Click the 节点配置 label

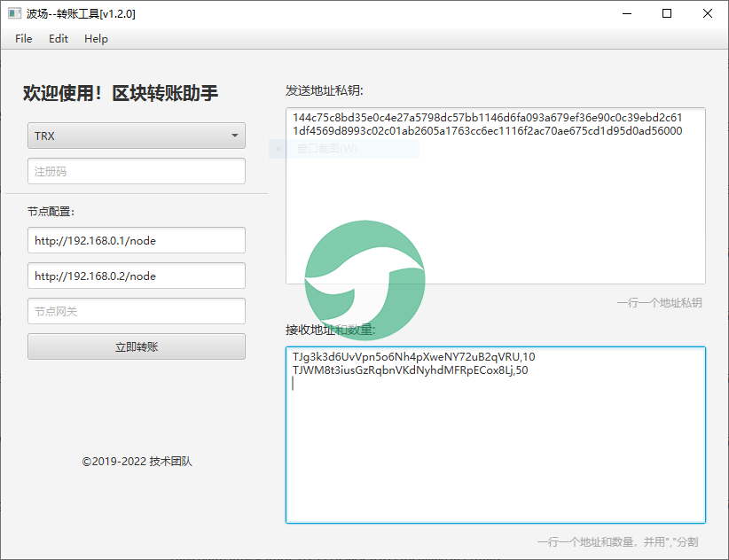pyautogui.click(x=51, y=212)
